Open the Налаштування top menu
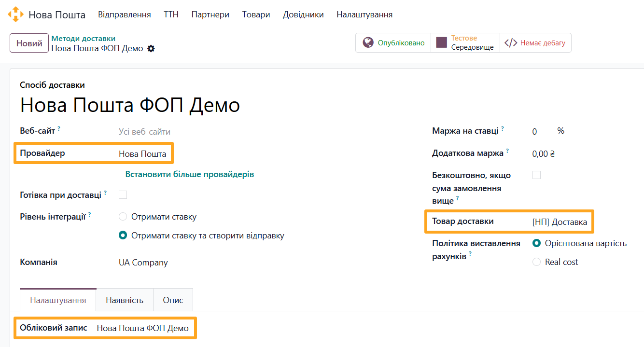This screenshot has width=644, height=347. (364, 14)
